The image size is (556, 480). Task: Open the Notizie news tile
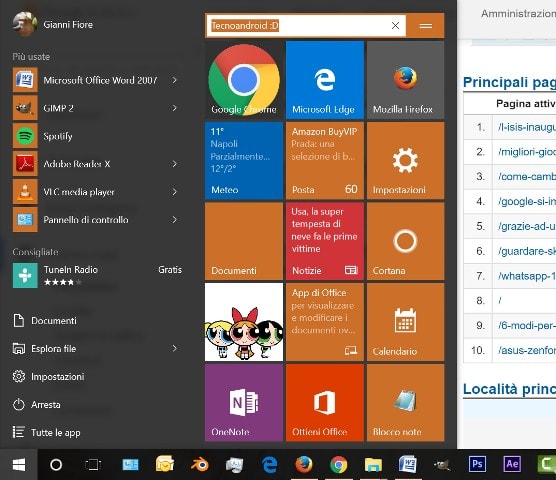[325, 241]
